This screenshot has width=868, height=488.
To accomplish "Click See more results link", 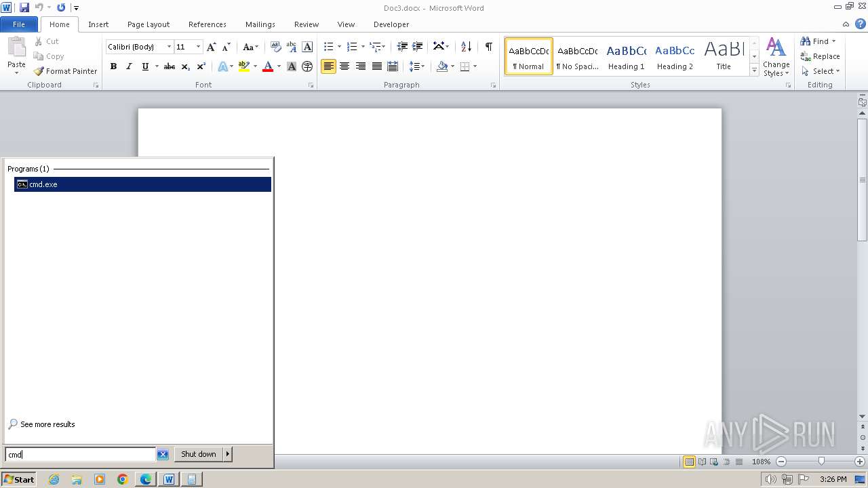I will coord(47,424).
